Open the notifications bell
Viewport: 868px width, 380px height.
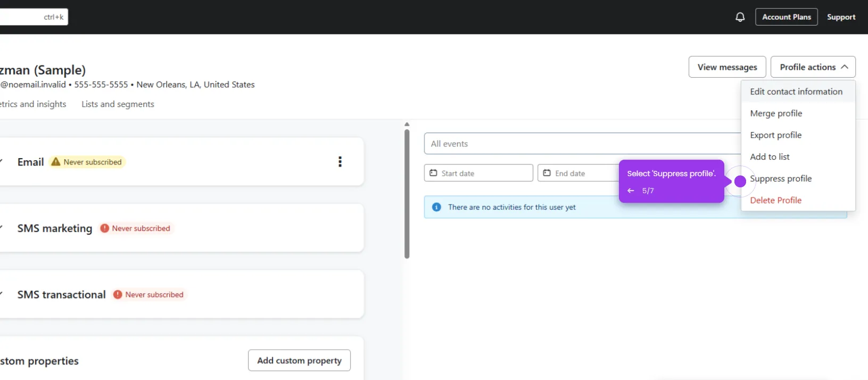pyautogui.click(x=740, y=17)
